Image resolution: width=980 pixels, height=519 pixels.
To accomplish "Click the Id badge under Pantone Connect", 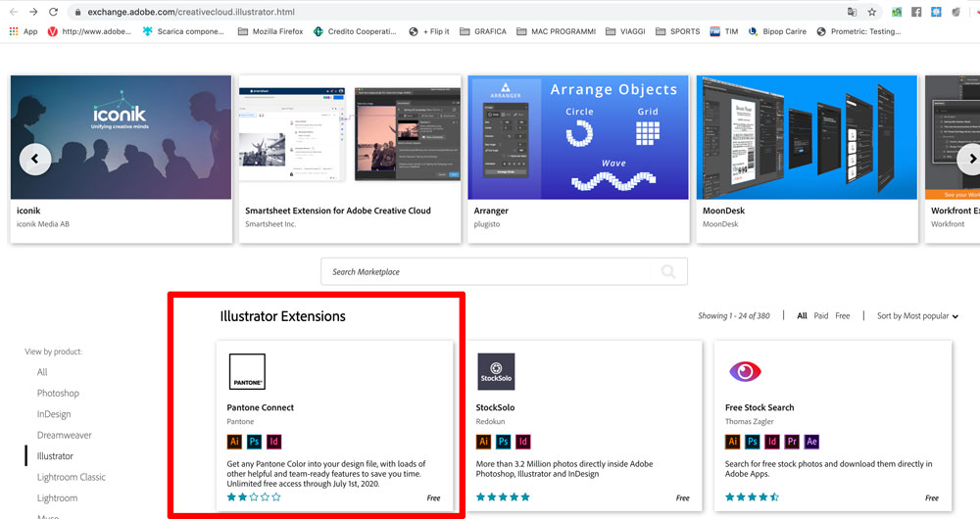I will coord(273,442).
